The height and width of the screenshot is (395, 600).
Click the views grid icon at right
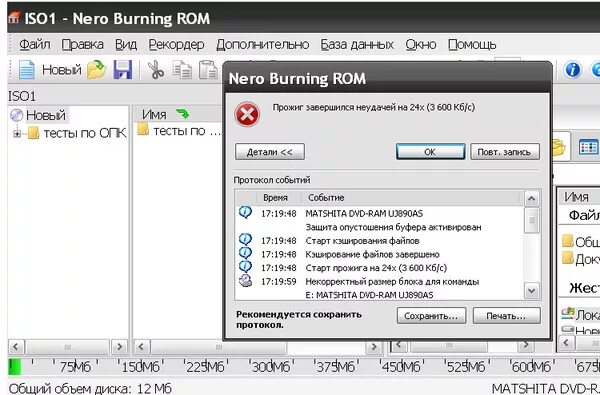click(589, 147)
